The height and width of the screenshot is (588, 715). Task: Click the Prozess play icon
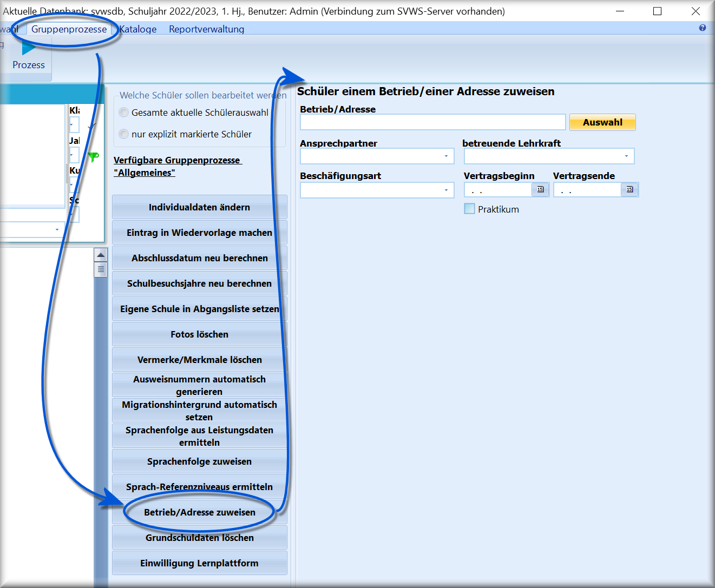pyautogui.click(x=29, y=49)
